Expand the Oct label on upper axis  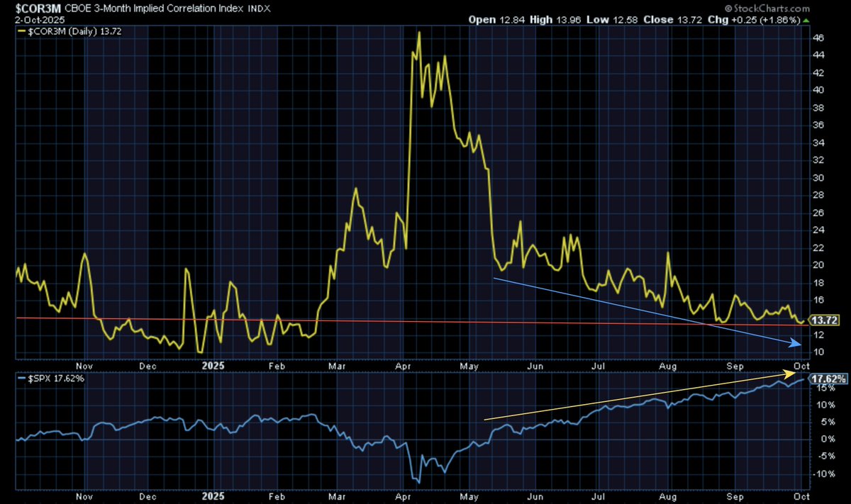(x=802, y=366)
